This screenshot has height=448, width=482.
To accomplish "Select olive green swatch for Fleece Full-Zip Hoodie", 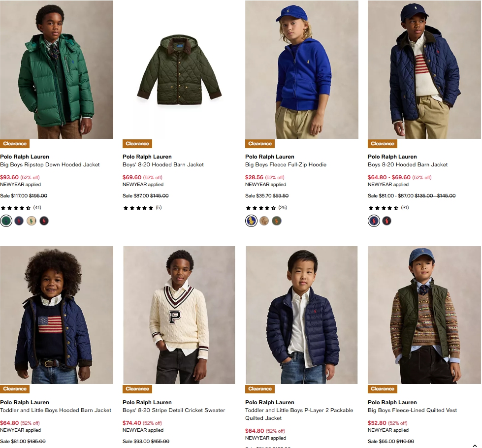I will point(277,221).
